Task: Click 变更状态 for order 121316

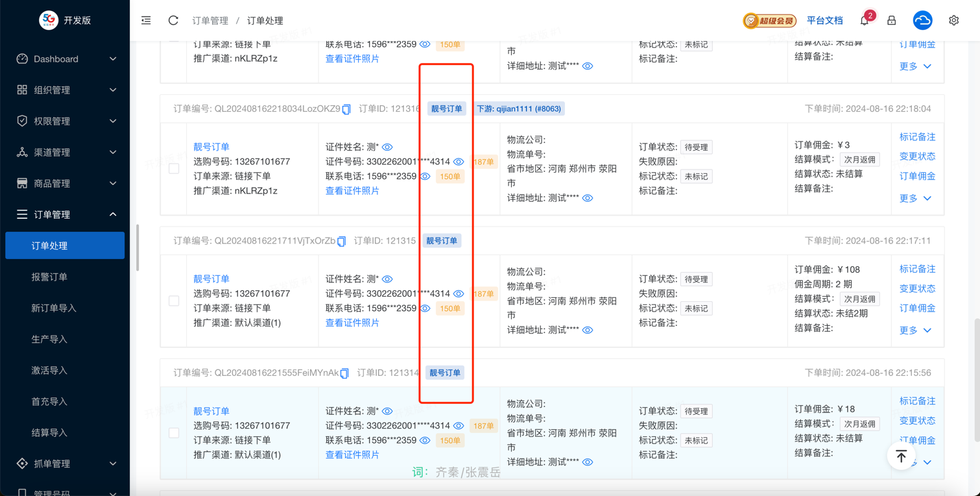Action: coord(917,156)
